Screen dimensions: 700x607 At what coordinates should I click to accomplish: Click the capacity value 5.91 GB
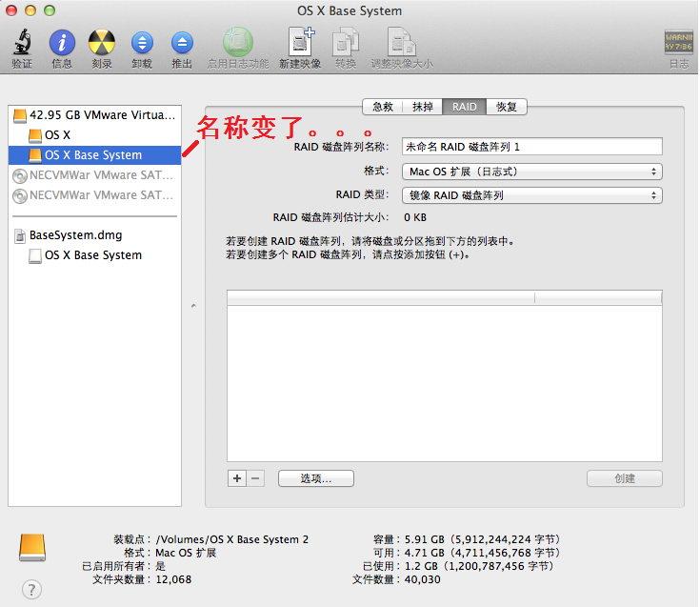424,539
